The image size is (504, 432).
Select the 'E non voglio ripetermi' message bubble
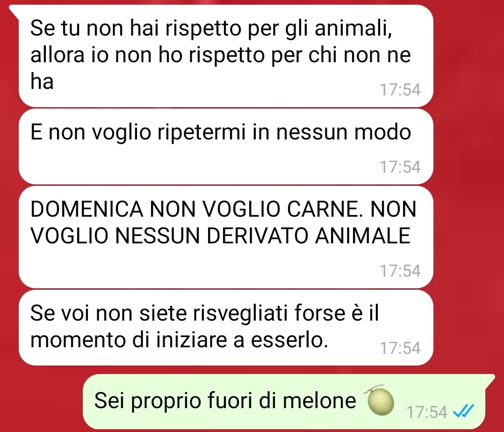226,146
